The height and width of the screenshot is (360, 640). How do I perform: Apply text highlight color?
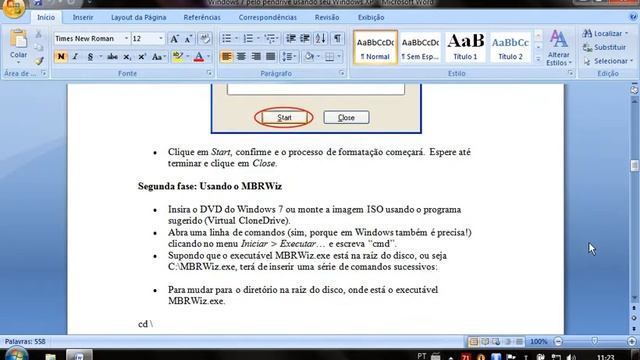tap(178, 57)
